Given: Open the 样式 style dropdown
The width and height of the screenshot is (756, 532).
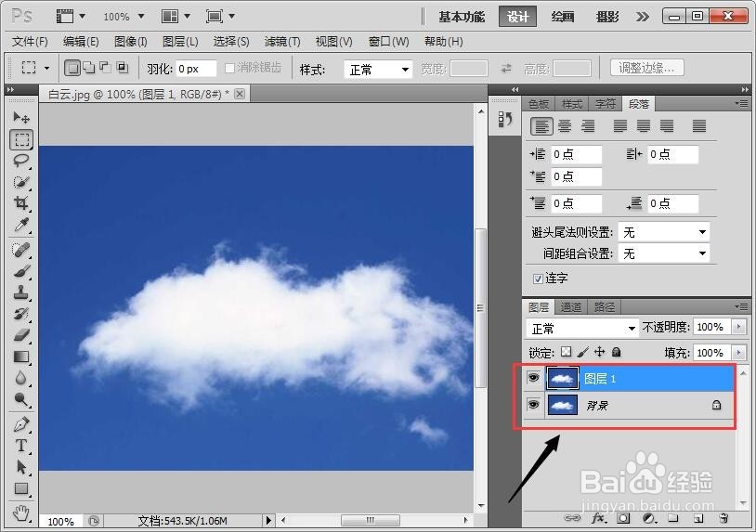Looking at the screenshot, I should pos(378,70).
